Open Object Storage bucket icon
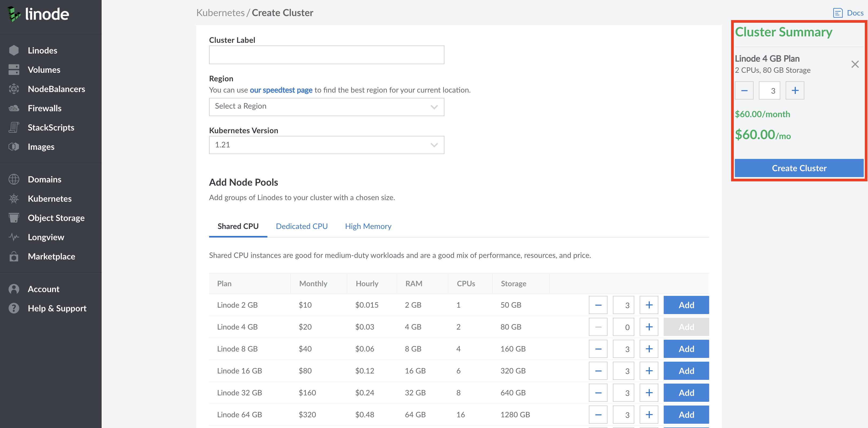868x428 pixels. pos(14,218)
